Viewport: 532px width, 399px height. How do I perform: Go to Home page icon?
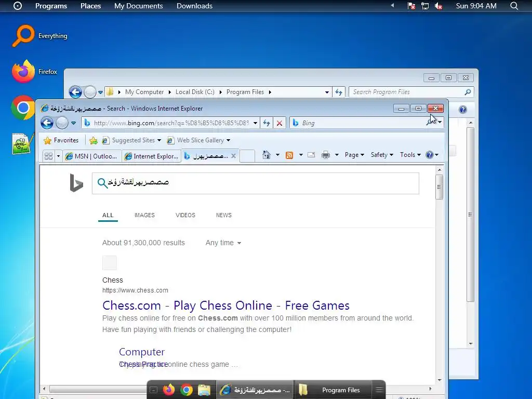(267, 155)
